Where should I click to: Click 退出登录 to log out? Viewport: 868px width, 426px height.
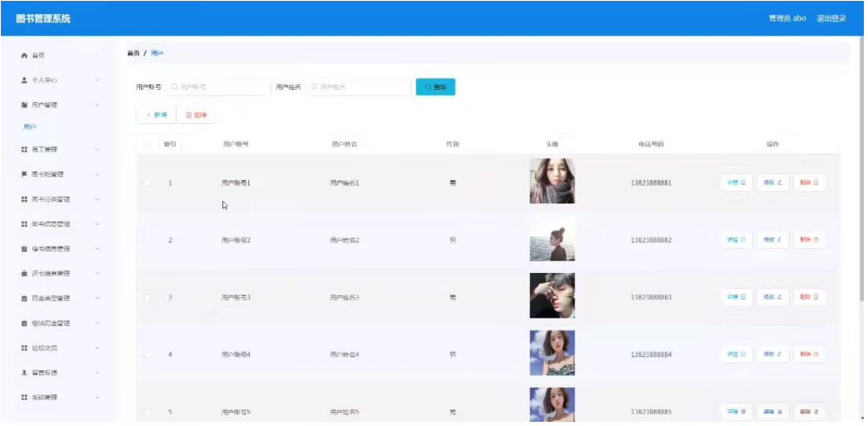click(831, 18)
